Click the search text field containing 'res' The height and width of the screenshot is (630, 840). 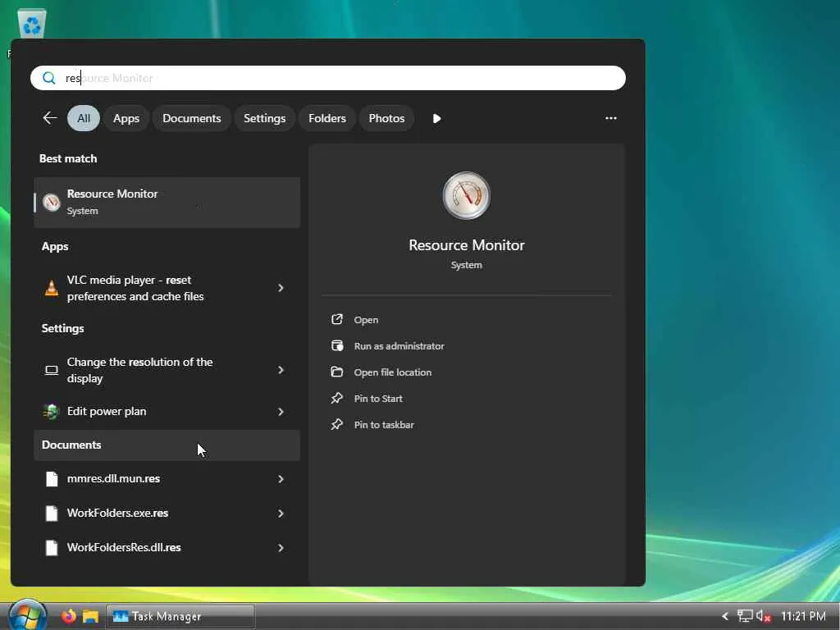pos(328,78)
